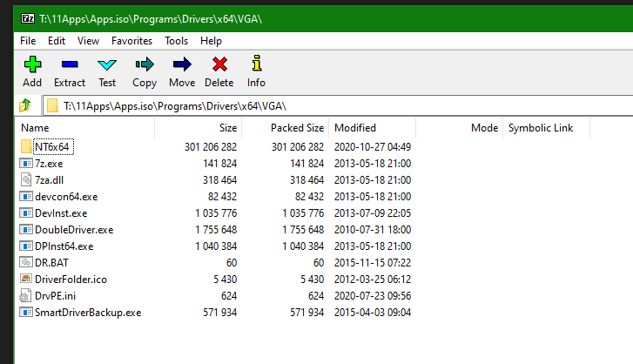Sort files by Name column header
The image size is (633, 364).
[84, 128]
